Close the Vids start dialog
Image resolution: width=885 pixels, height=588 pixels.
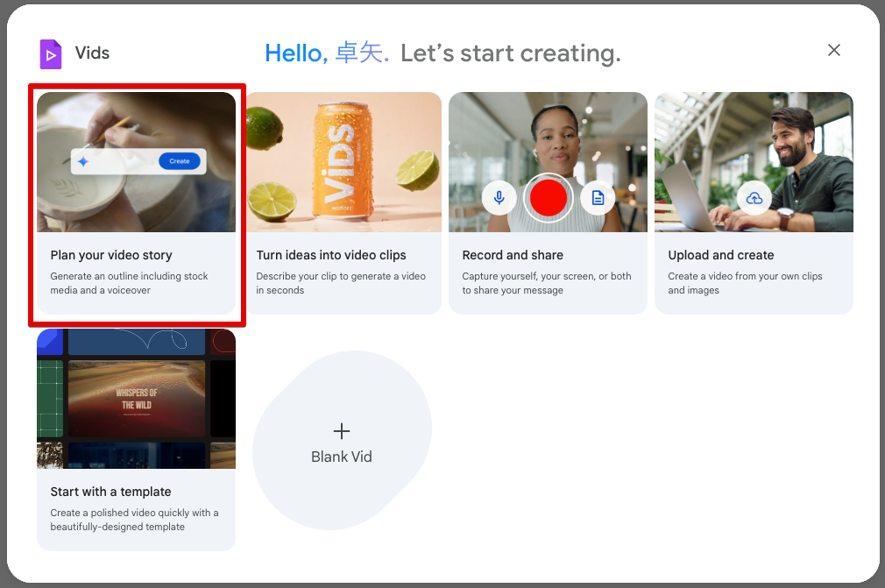[x=833, y=51]
